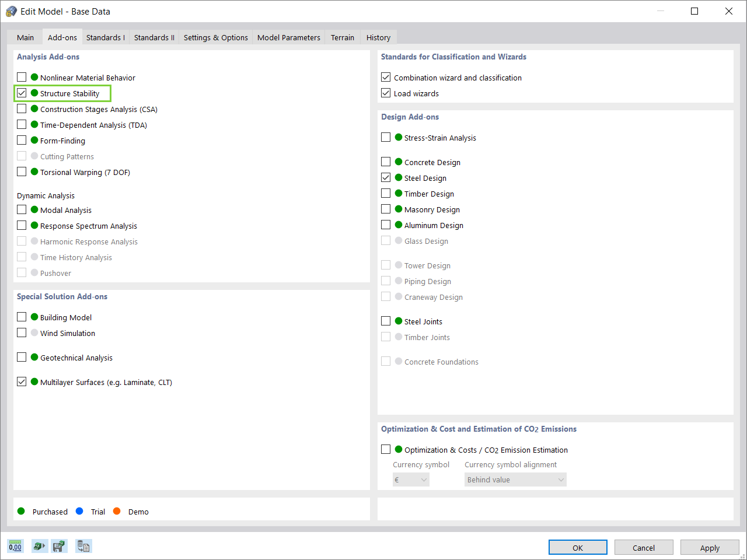Switch to the Main tab
The image size is (747, 560).
25,37
